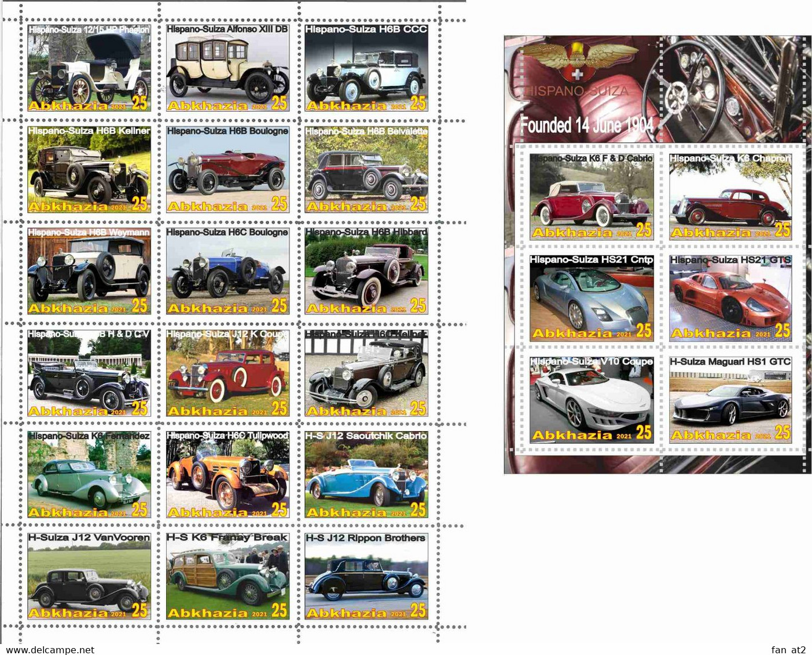The height and width of the screenshot is (655, 812).
Task: Click the red Hispano-Suiza HS21 GTS stamp
Action: coord(730,298)
